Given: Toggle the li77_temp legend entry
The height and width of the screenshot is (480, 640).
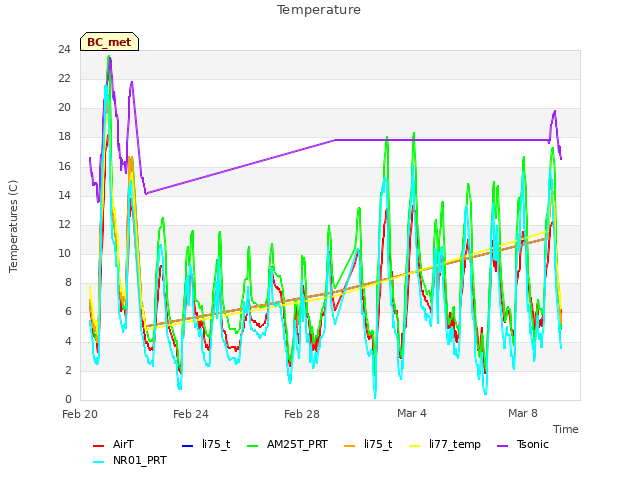Looking at the screenshot, I should pyautogui.click(x=445, y=444).
